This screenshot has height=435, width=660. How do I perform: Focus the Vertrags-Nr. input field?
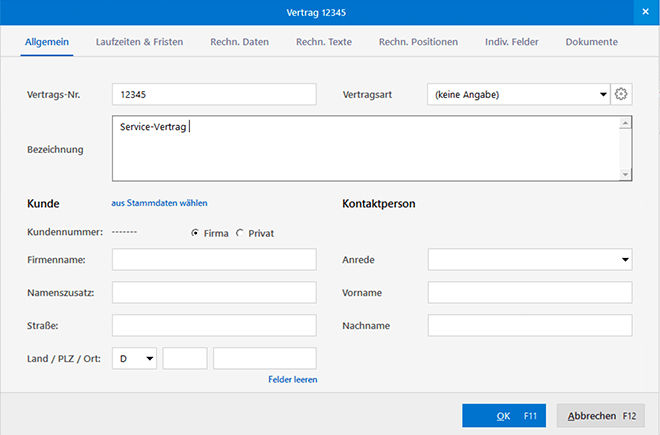[214, 94]
